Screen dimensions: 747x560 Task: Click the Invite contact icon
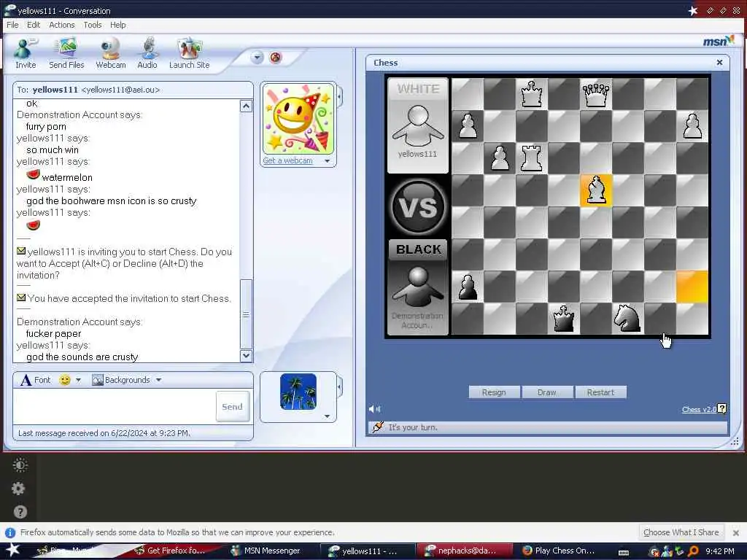25,49
